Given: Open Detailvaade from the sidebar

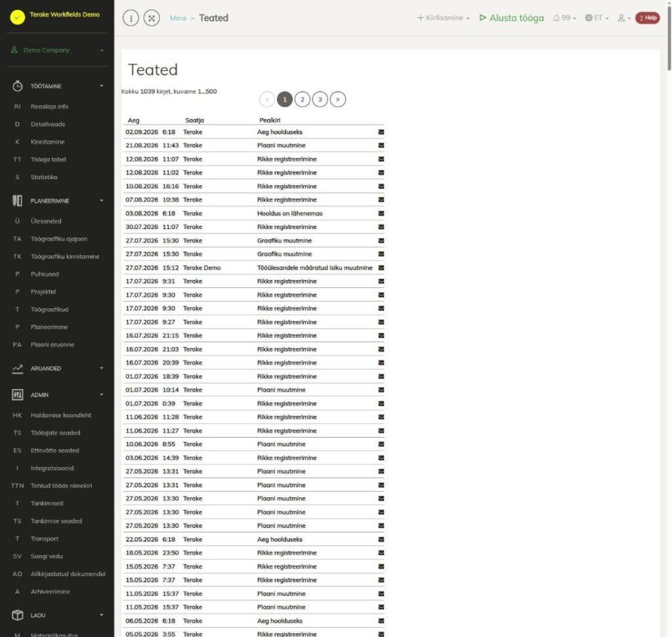Looking at the screenshot, I should 48,124.
